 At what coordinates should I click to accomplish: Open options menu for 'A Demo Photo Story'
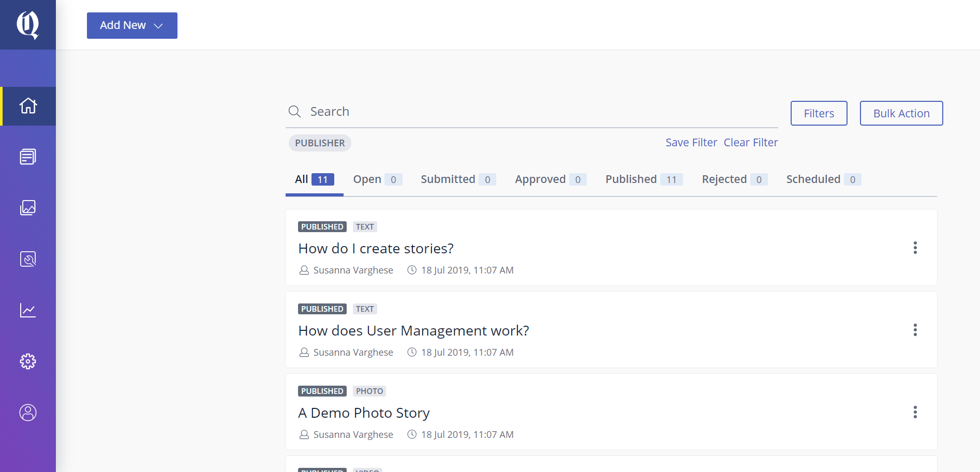[x=915, y=412]
